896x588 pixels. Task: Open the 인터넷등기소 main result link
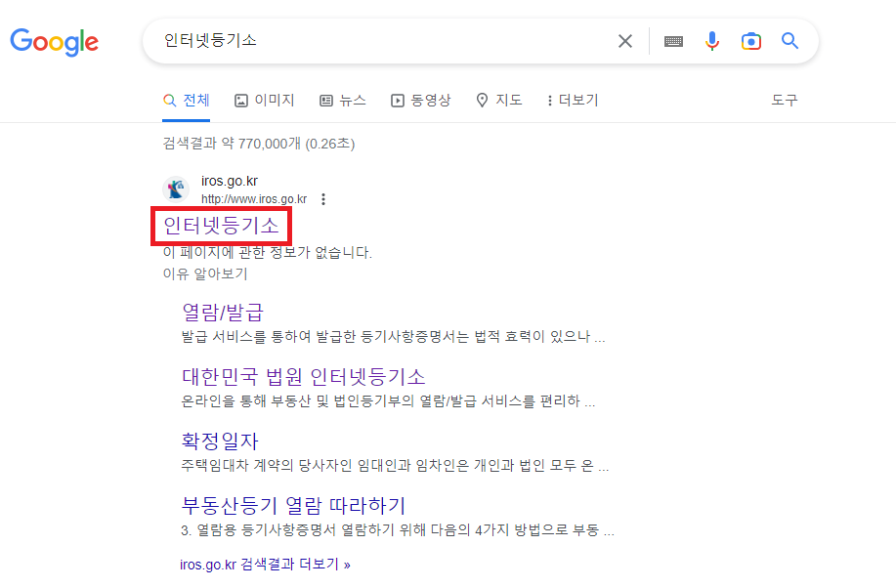(221, 226)
